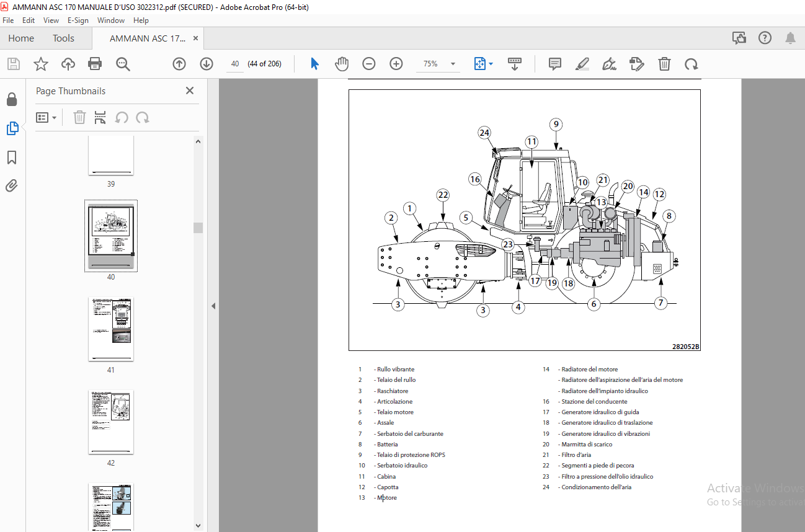Zoom out with minus icon
The width and height of the screenshot is (805, 532).
(x=369, y=64)
